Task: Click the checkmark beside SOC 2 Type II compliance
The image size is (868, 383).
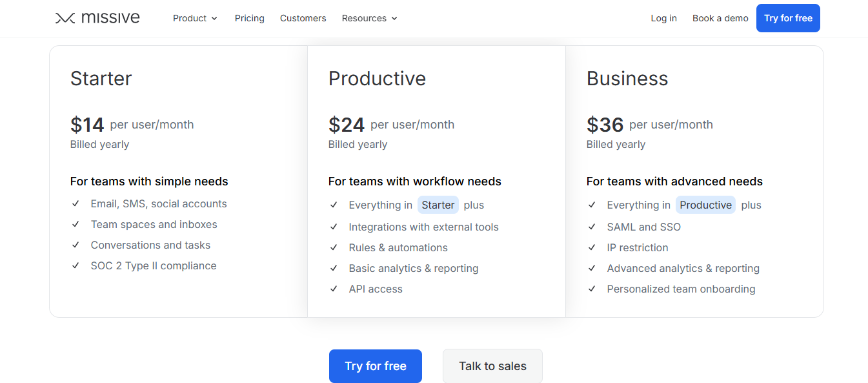Action: 76,265
